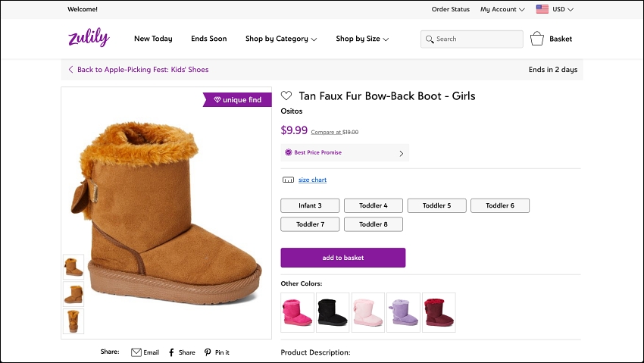Click the Welcome! text
Viewport: 644px width, 363px height.
point(83,9)
